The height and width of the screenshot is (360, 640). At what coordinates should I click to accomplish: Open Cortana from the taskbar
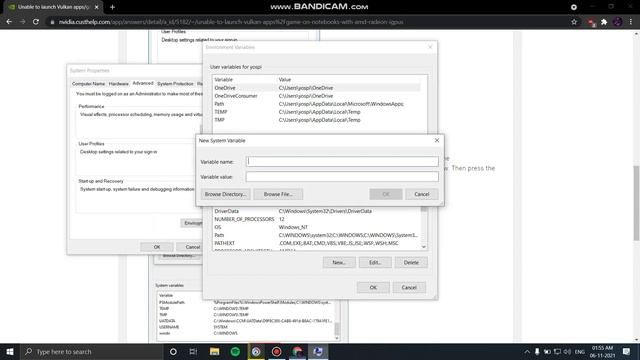click(173, 351)
